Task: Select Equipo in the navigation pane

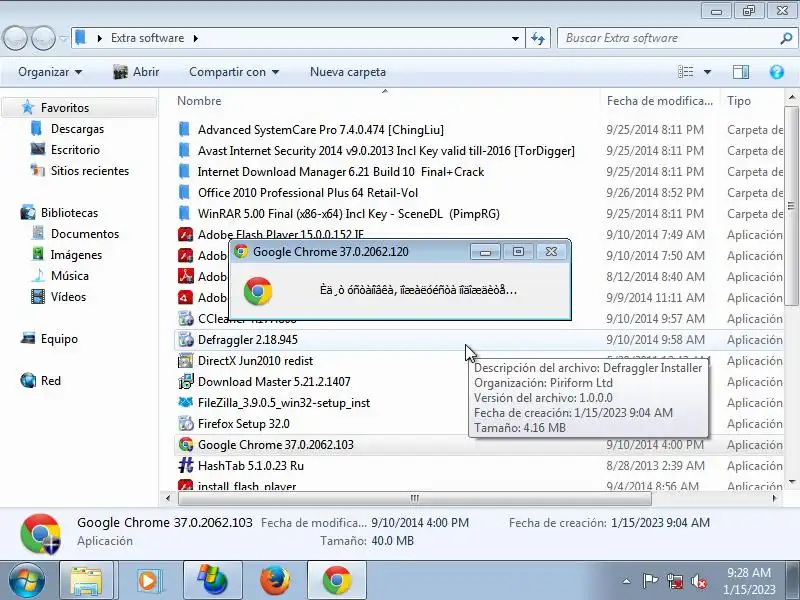Action: coord(59,339)
